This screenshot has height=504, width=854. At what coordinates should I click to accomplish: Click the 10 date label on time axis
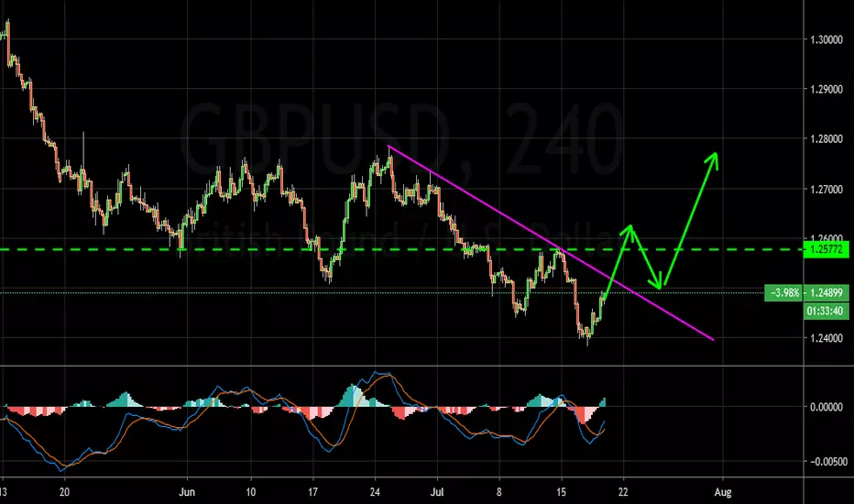(x=250, y=492)
